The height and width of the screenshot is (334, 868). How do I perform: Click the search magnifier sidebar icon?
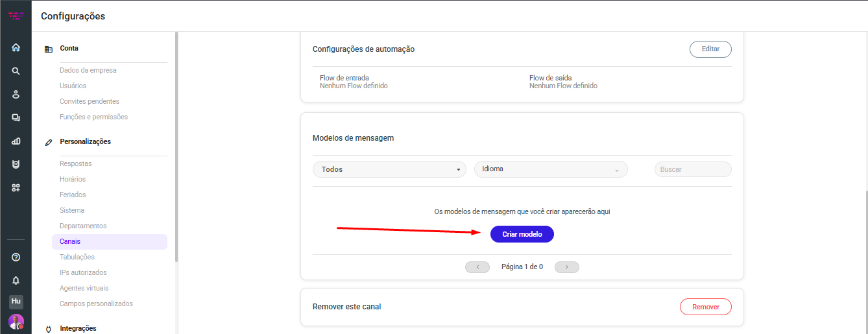[16, 71]
